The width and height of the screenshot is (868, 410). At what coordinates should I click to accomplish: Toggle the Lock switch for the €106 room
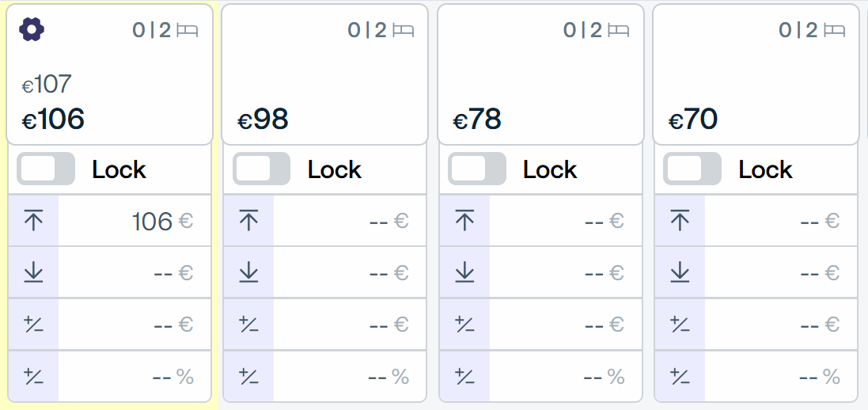point(45,169)
